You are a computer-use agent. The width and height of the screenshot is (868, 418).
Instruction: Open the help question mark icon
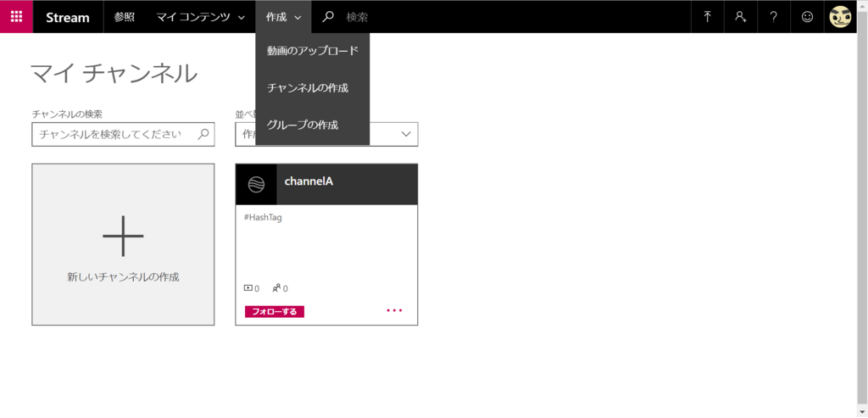[x=773, y=17]
